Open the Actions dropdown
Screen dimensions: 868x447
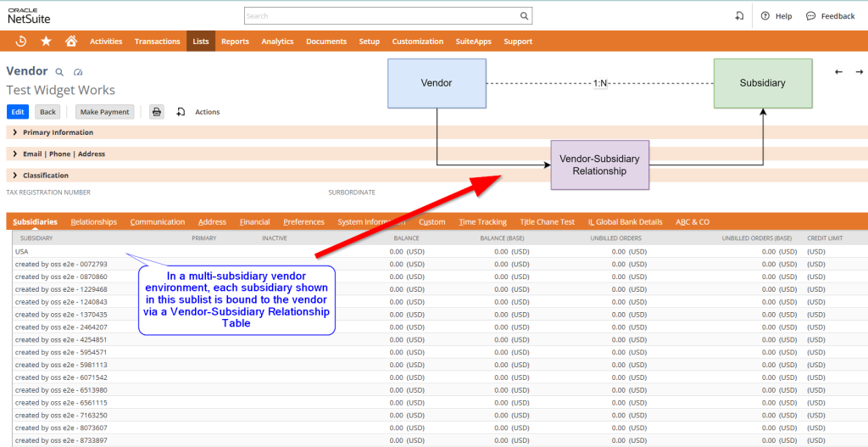[207, 112]
